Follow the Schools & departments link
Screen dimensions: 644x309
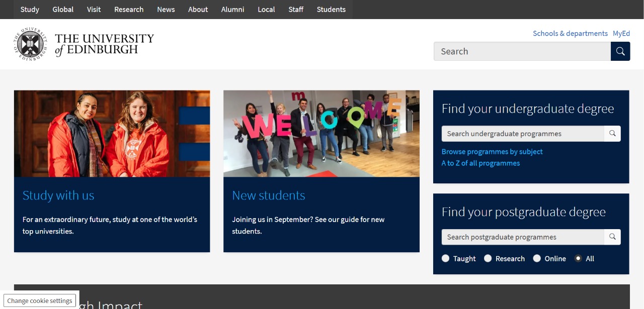coord(570,33)
